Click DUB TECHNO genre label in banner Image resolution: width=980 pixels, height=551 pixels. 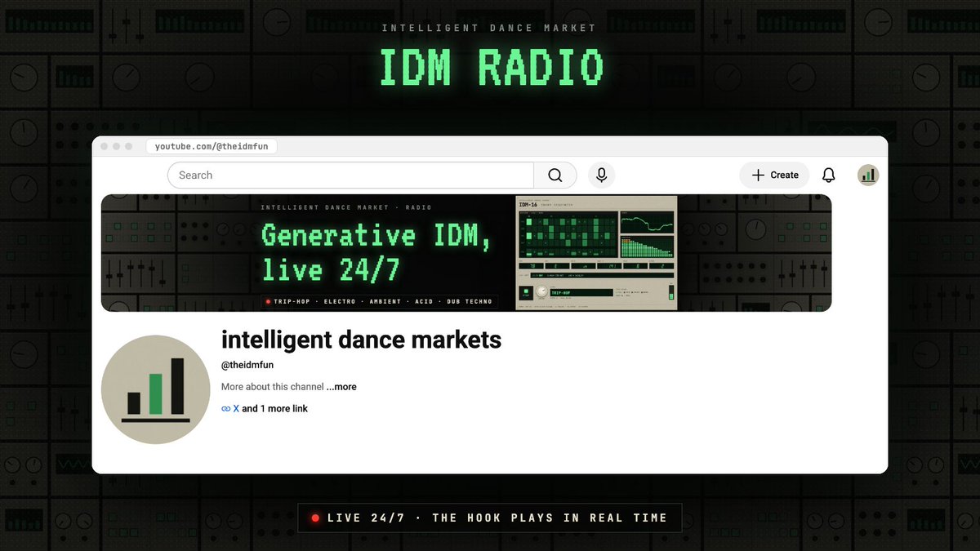tap(468, 301)
